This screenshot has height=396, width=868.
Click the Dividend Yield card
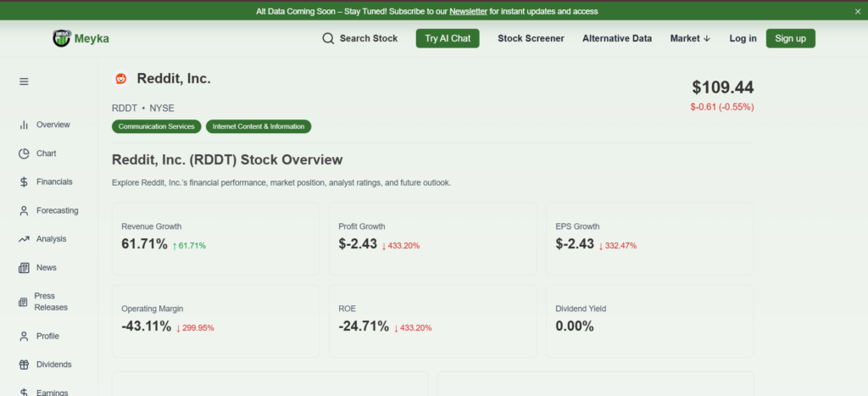(x=650, y=321)
